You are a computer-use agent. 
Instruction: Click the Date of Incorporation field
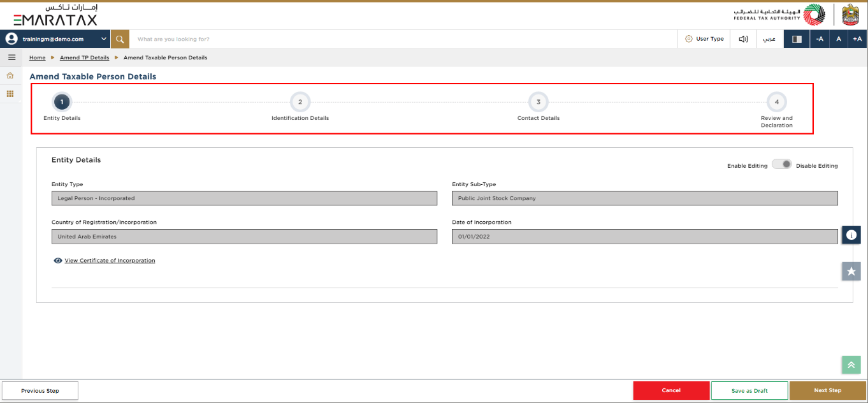645,237
